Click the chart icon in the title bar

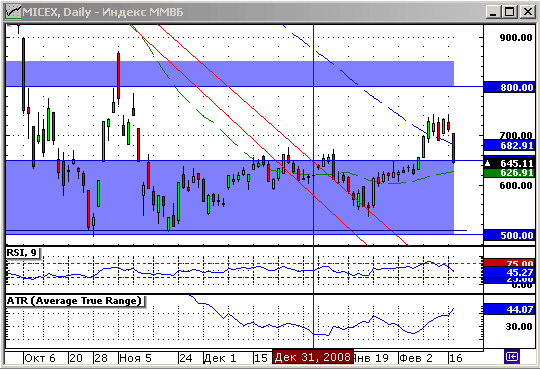[13, 12]
